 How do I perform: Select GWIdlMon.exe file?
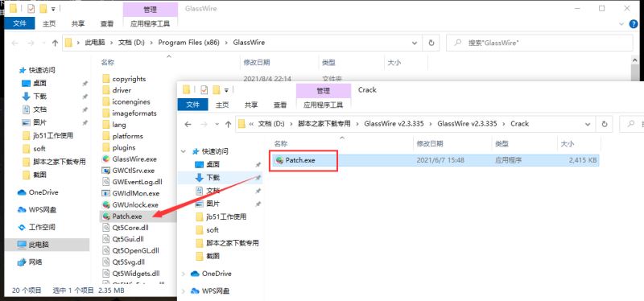tap(135, 194)
